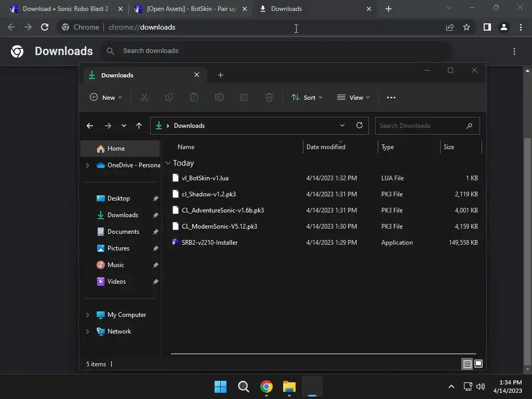Go up one folder level in Explorer
The image size is (532, 399).
click(x=139, y=126)
